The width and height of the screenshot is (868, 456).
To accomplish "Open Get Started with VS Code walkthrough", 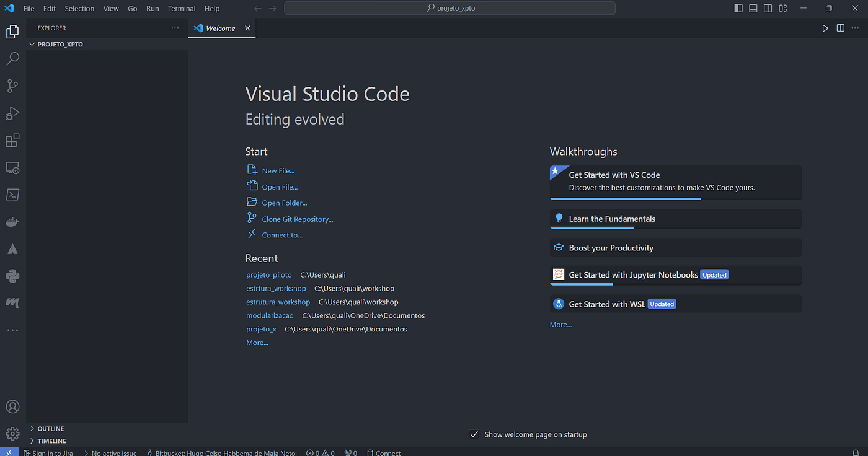I will pyautogui.click(x=675, y=182).
